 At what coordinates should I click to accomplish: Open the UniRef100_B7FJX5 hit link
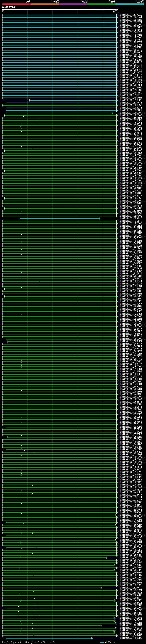point(131,15)
